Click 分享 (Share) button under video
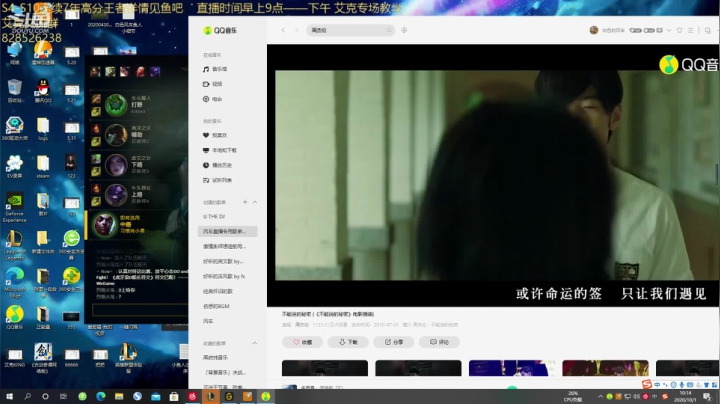The height and width of the screenshot is (404, 720). (394, 342)
